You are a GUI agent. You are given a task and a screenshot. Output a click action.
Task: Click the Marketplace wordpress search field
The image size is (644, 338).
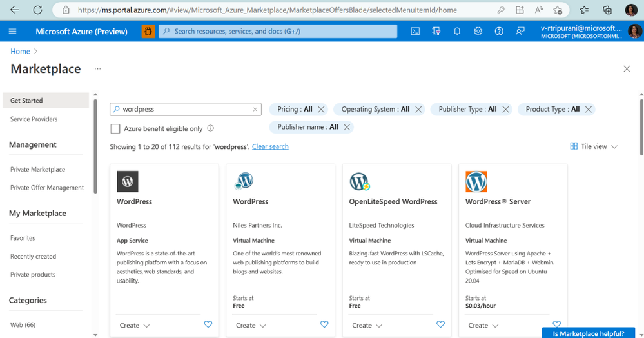(186, 110)
